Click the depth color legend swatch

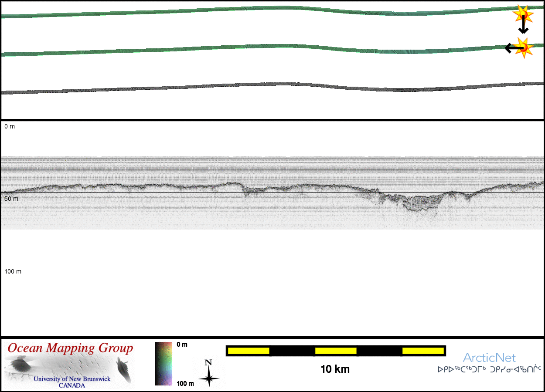(164, 364)
